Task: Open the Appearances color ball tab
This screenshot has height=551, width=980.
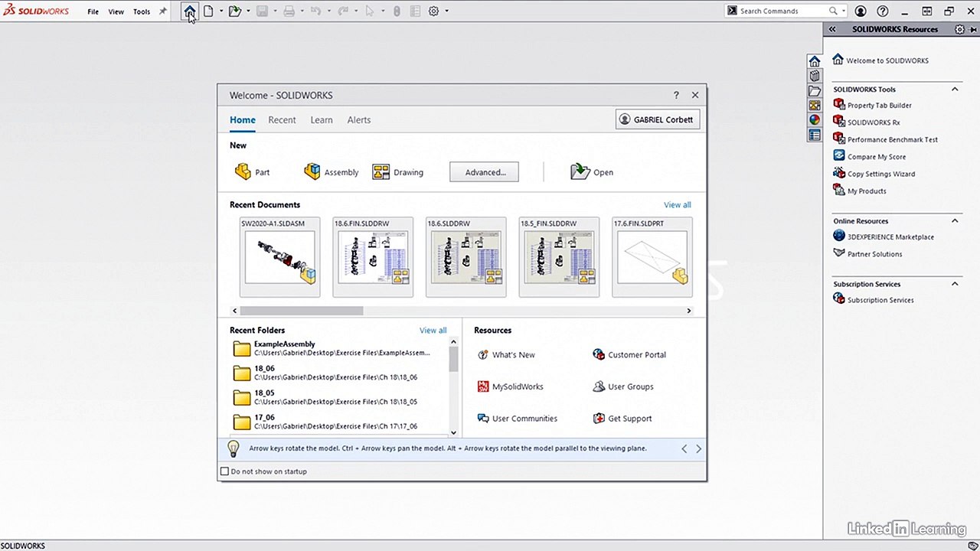Action: point(815,120)
